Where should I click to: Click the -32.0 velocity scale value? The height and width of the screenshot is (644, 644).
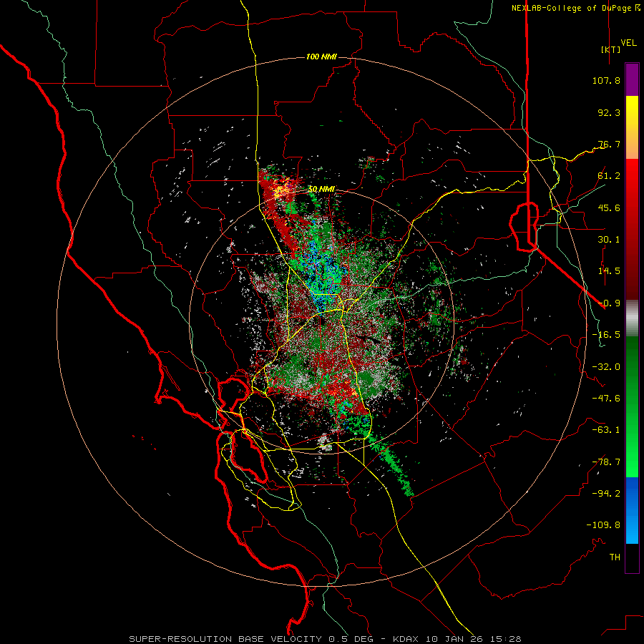[x=606, y=367]
